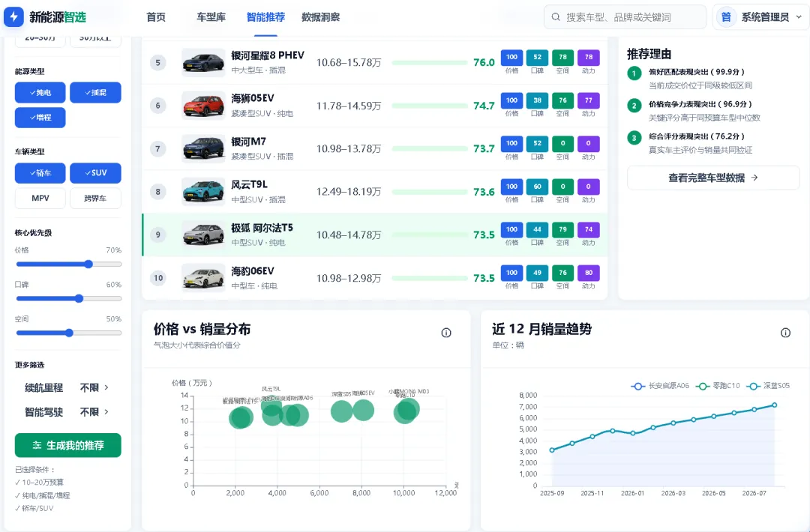This screenshot has height=532, width=810.
Task: Click 价格 score badge of 银河星耀8 PHEV
Action: [512, 57]
